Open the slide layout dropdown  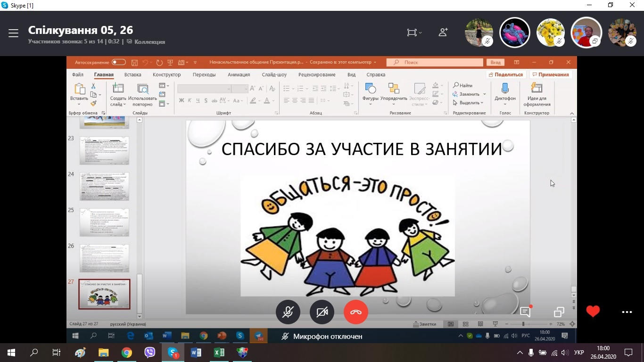[164, 86]
